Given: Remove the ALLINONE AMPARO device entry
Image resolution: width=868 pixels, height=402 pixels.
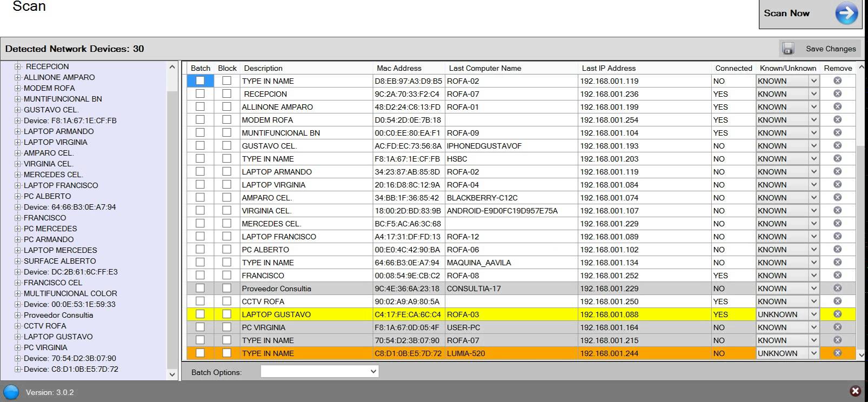Looking at the screenshot, I should pyautogui.click(x=837, y=107).
